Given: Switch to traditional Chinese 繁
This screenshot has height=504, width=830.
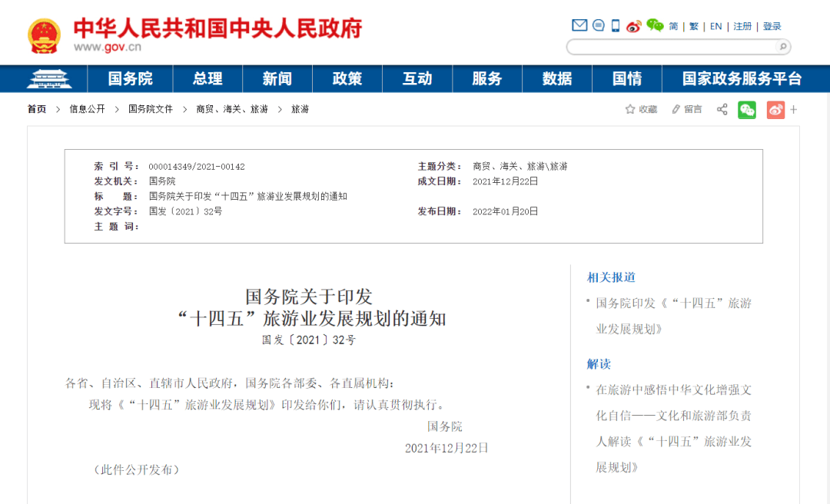Looking at the screenshot, I should pos(693,26).
